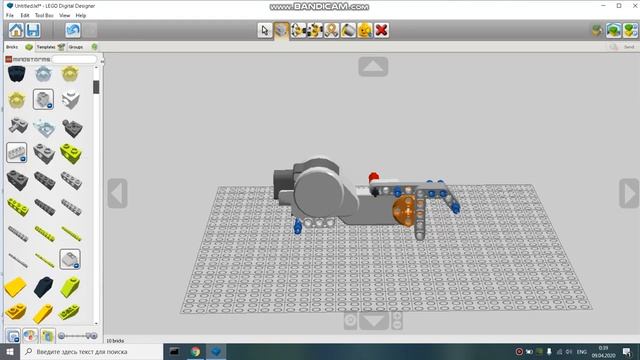Select the dark navy slope brick
Viewport: 640px width, 360px height.
(x=43, y=287)
